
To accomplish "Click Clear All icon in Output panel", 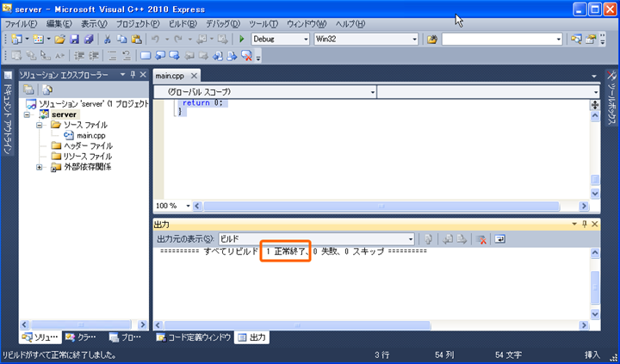I will 480,239.
